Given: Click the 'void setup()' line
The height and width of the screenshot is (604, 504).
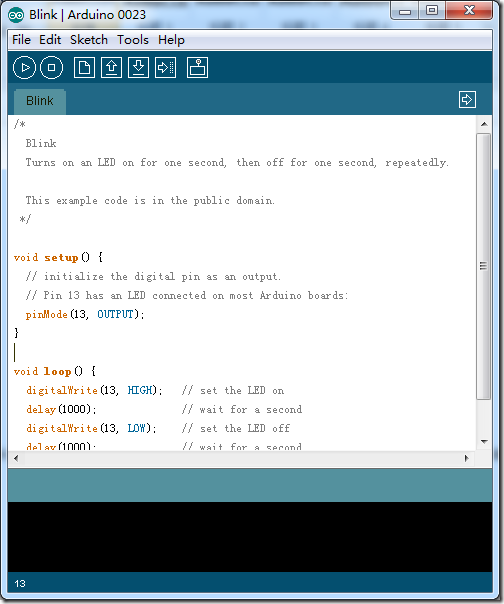Looking at the screenshot, I should tap(58, 257).
